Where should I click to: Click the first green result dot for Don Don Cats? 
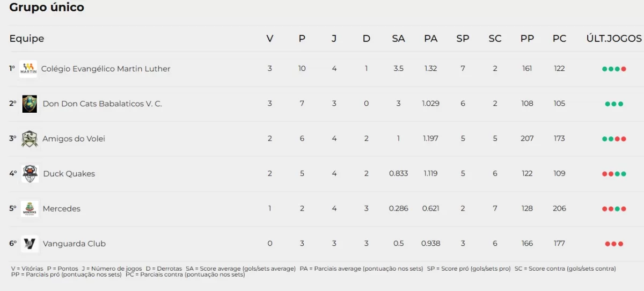coord(608,104)
